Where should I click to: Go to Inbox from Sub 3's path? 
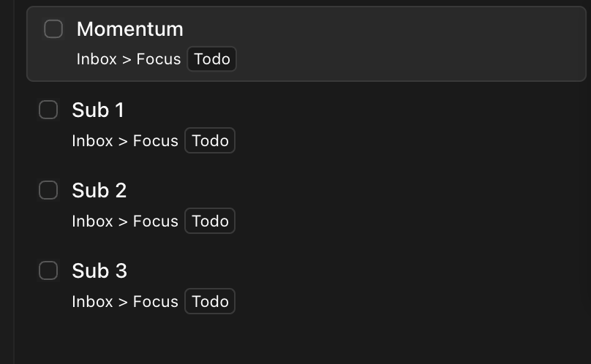coord(92,302)
